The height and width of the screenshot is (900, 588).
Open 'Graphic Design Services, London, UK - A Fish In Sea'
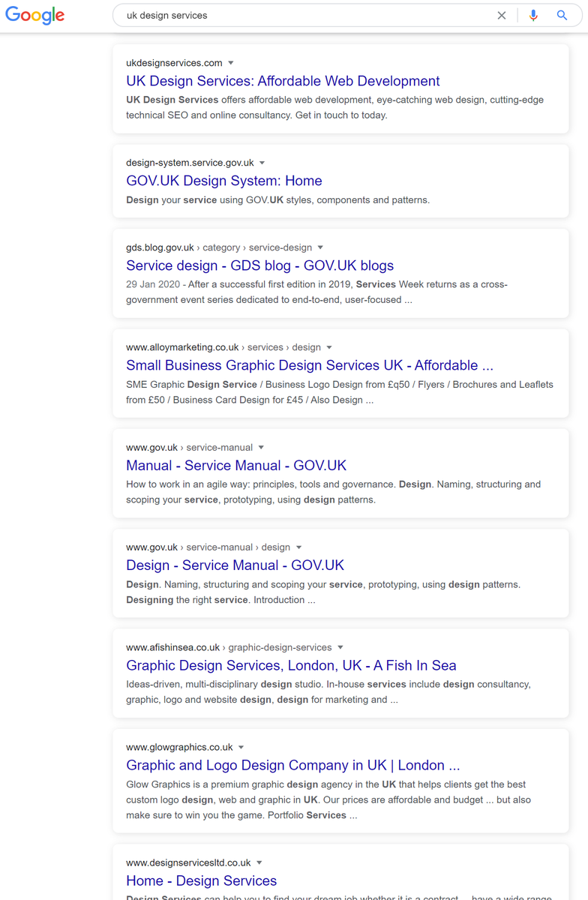(x=291, y=665)
